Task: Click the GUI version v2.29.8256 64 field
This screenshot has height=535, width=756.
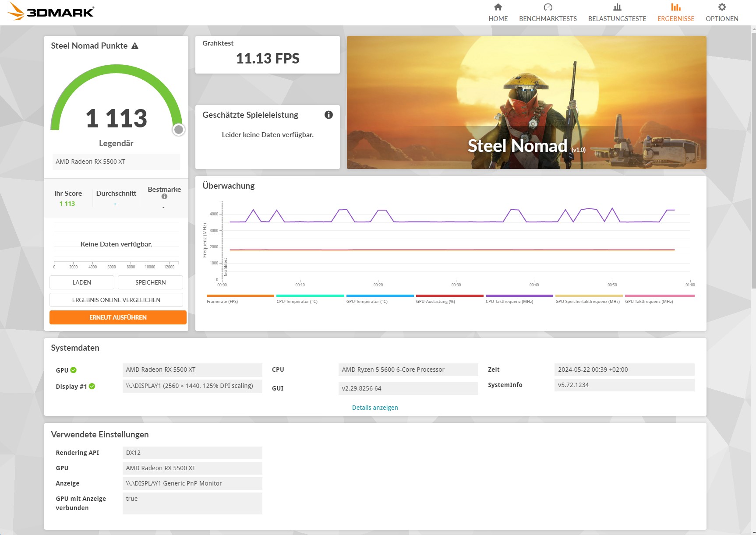Action: pos(408,388)
